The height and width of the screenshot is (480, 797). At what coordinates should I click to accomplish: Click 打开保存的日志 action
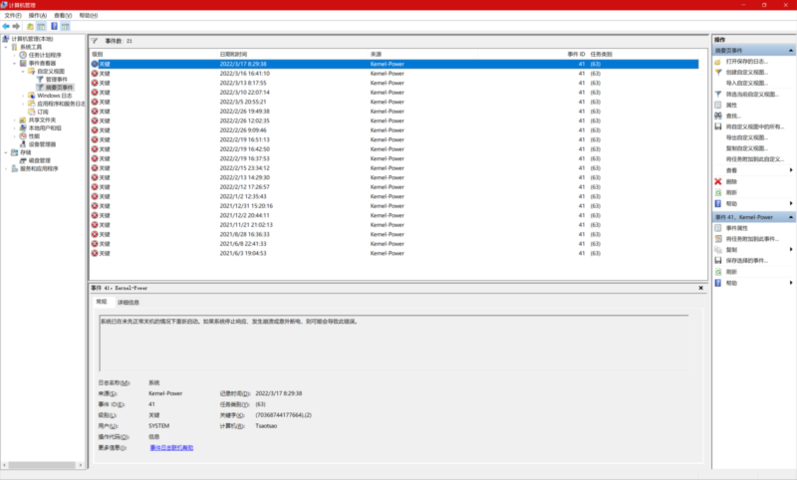(x=745, y=61)
